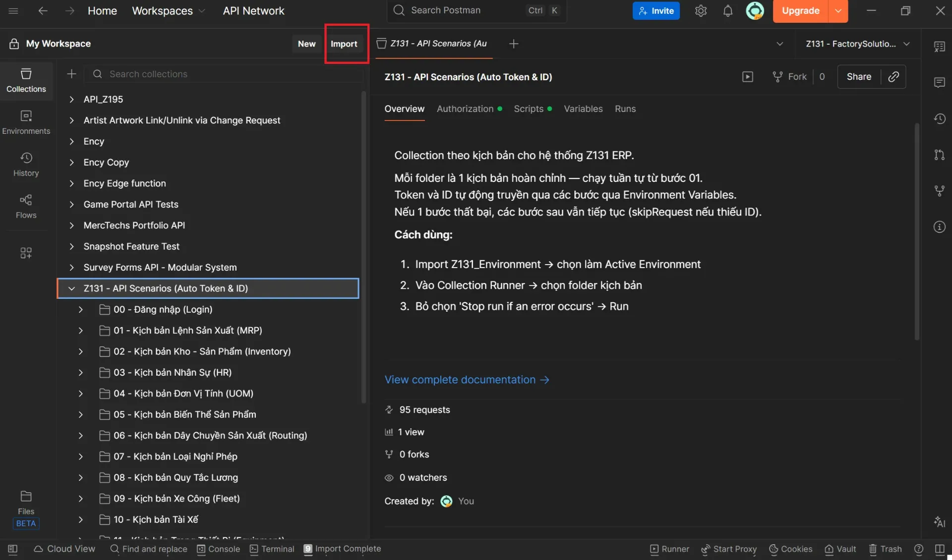Expand the 00 - Đăng nhập (Login) folder
Image resolution: width=952 pixels, height=560 pixels.
(81, 310)
